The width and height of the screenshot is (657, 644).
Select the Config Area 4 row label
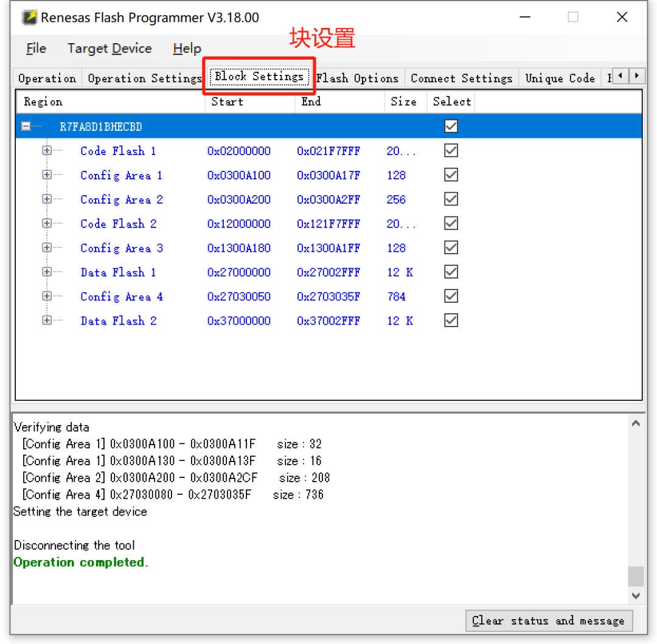(x=122, y=296)
